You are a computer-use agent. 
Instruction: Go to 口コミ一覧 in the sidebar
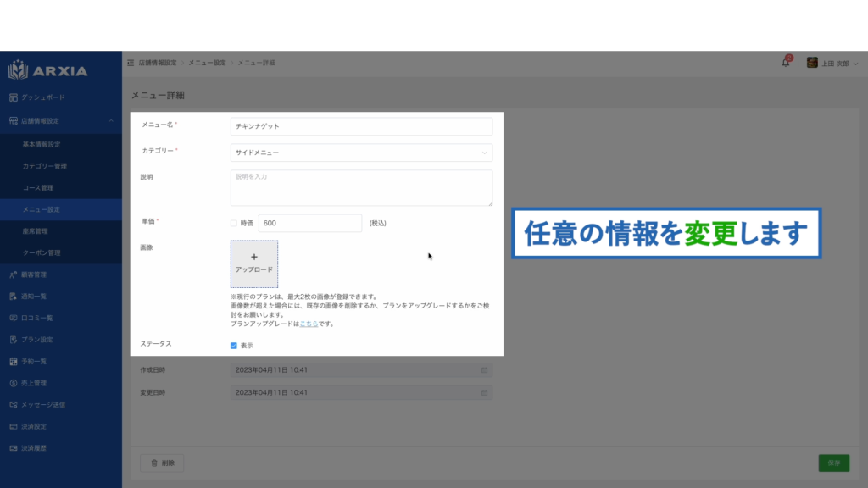(x=36, y=318)
